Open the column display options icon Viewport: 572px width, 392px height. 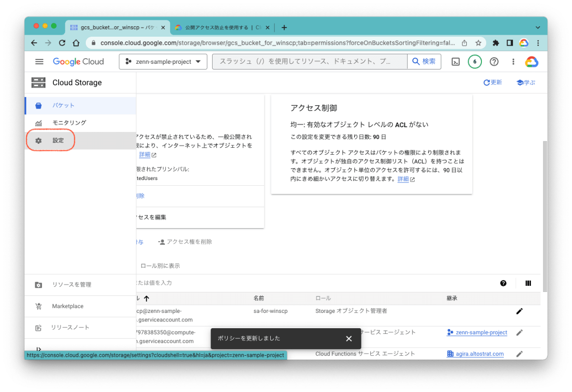(528, 283)
